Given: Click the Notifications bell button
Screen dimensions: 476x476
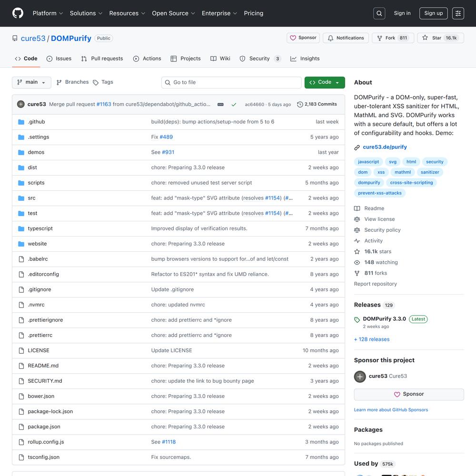Looking at the screenshot, I should point(346,38).
